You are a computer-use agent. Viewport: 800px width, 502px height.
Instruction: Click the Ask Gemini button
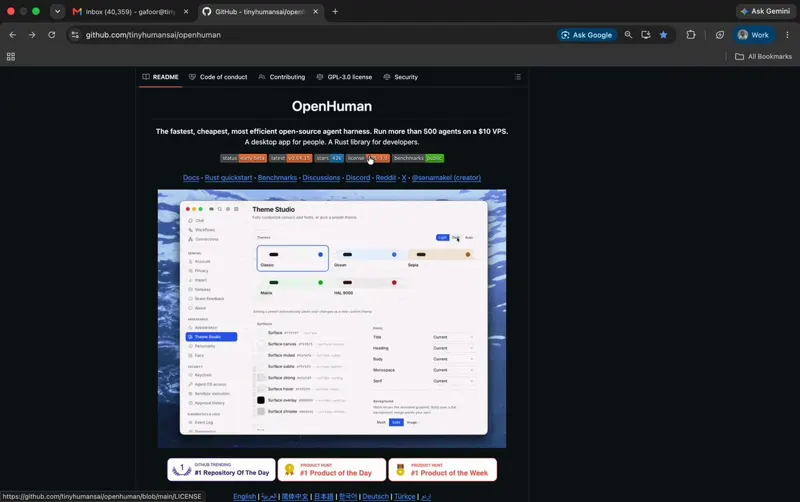pyautogui.click(x=765, y=11)
